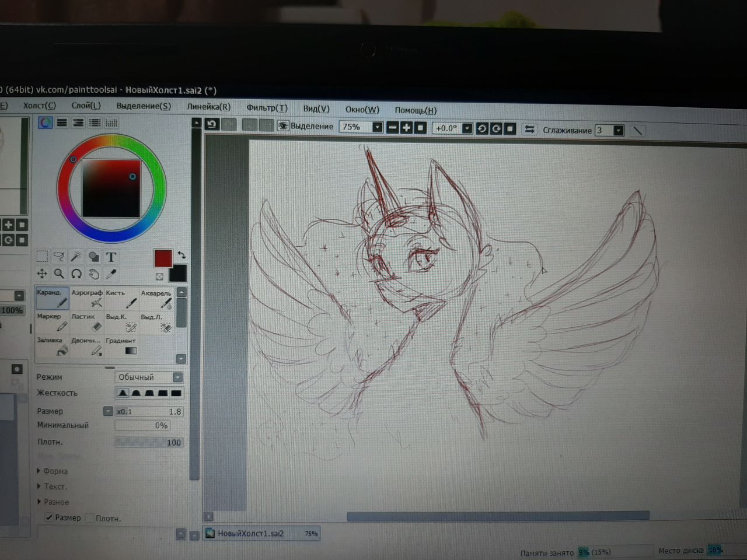The width and height of the screenshot is (747, 560).
Task: Toggle Выделение selection visibility eye
Action: coord(283,125)
